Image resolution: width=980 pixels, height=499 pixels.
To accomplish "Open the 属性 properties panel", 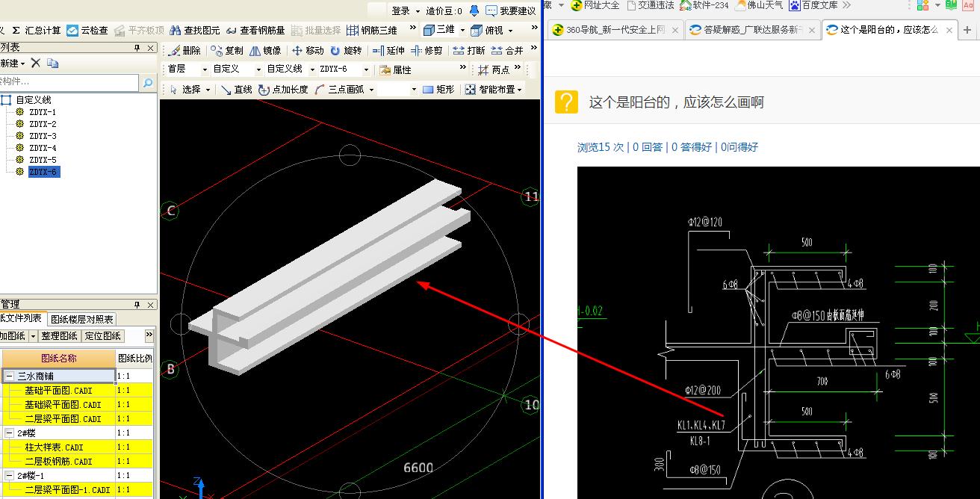I will tap(395, 69).
